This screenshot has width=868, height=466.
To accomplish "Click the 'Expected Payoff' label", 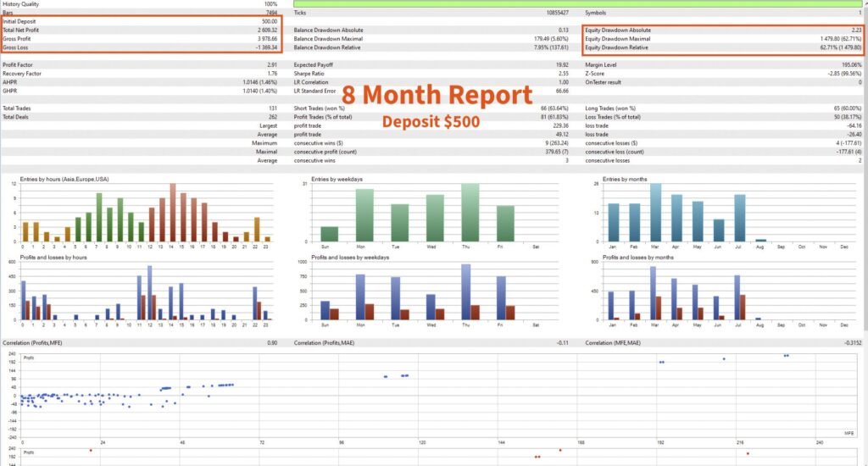I will [x=314, y=65].
